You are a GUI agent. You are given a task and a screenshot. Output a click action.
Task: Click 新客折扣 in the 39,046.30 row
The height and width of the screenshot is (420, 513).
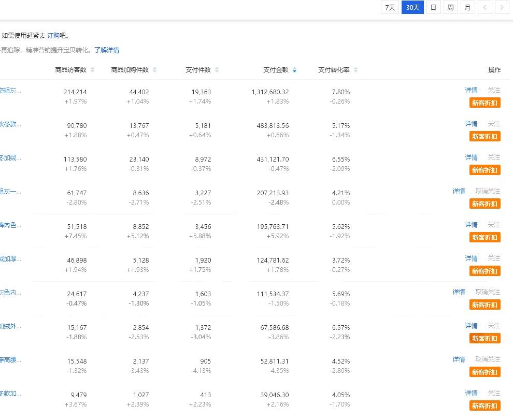click(x=484, y=406)
